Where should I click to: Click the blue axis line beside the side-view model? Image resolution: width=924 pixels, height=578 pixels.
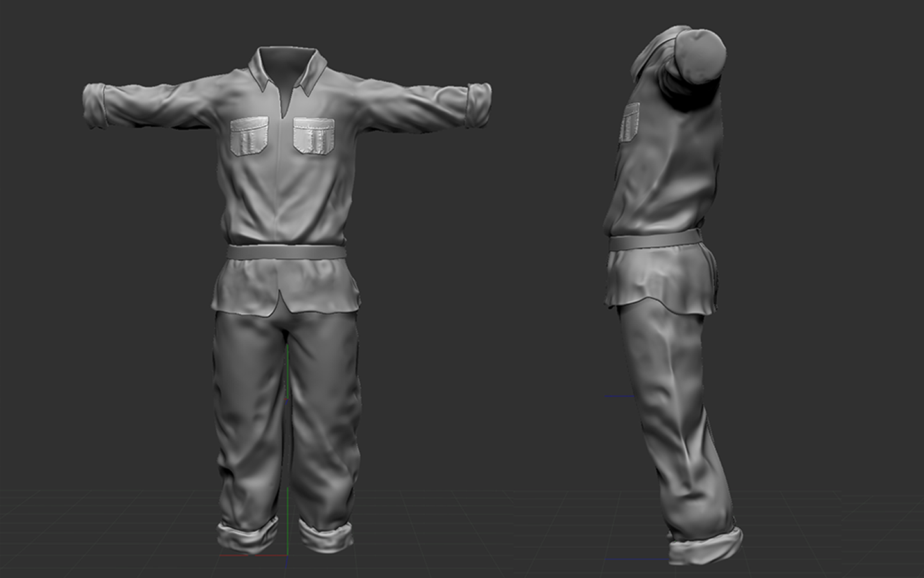click(x=619, y=396)
